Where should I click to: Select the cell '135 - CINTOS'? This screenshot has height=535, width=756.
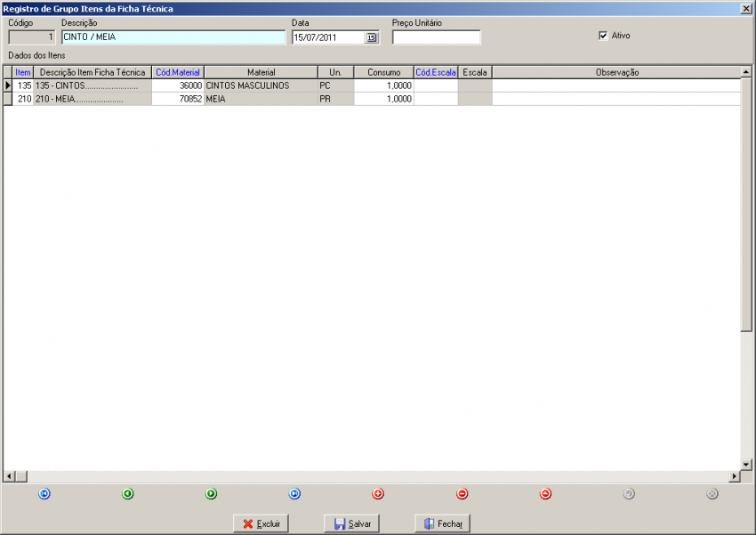[92, 85]
